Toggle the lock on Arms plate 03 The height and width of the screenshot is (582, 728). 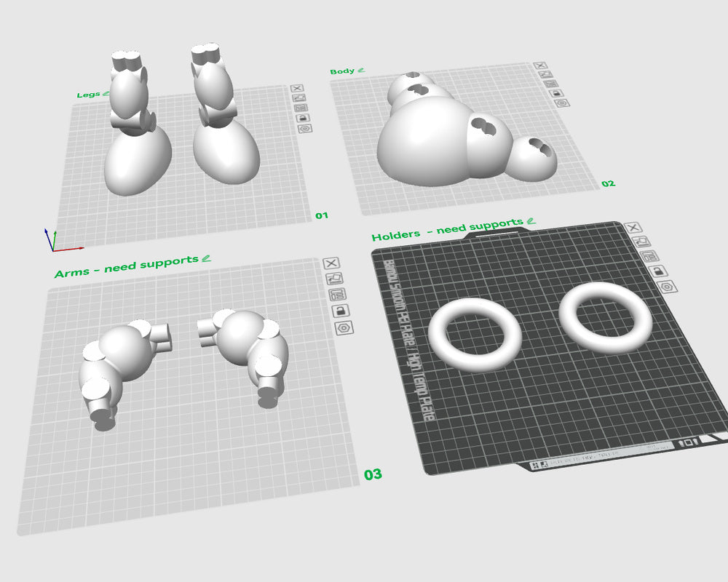(x=340, y=311)
